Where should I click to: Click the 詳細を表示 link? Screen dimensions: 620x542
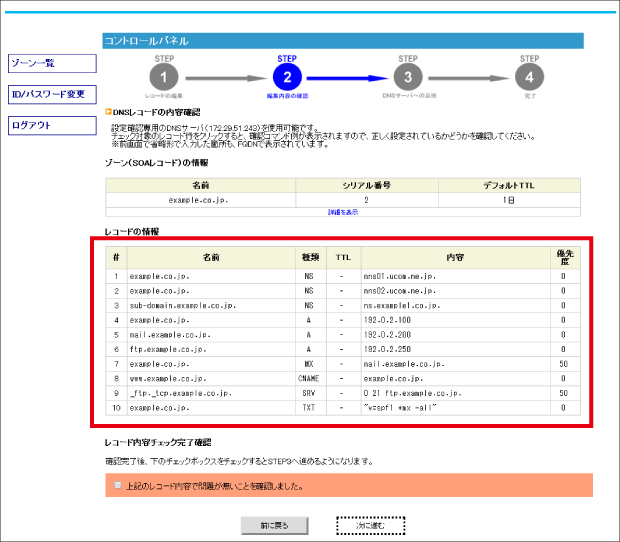click(x=343, y=212)
